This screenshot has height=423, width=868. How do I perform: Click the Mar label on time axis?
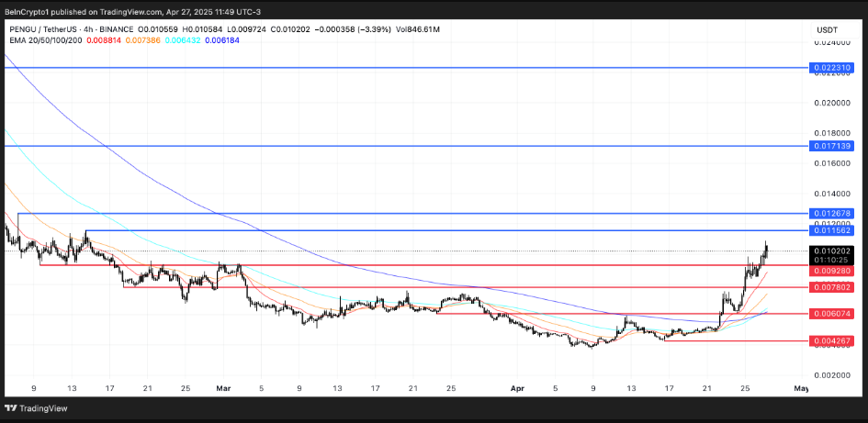pos(223,388)
